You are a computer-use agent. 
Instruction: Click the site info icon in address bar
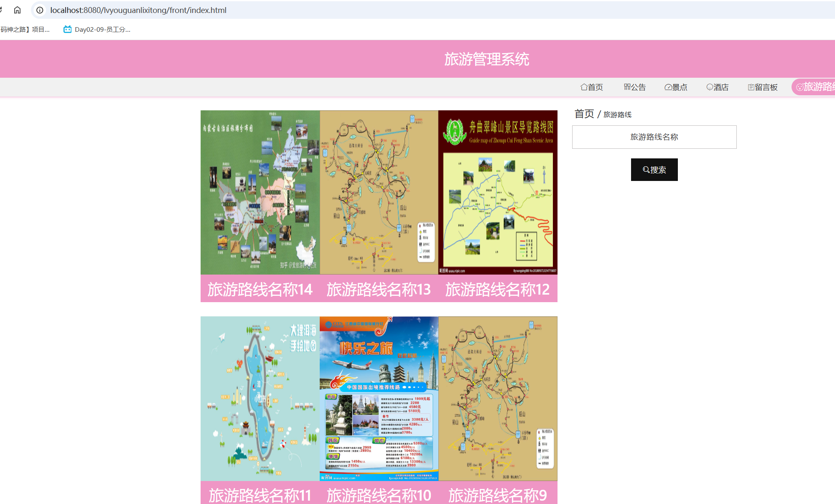click(40, 10)
